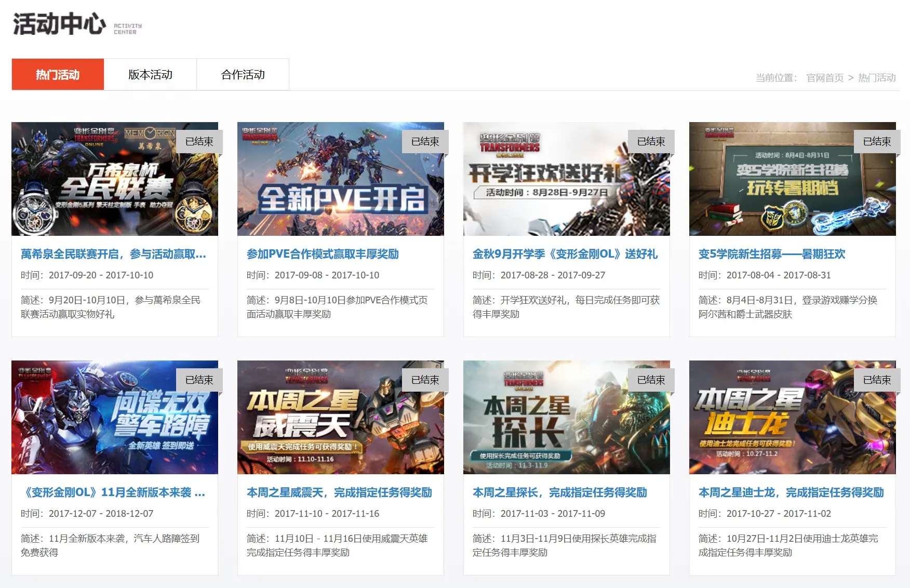This screenshot has height=588, width=910.
Task: Click 已结束 badge on 迪士龙 card
Action: tap(877, 380)
